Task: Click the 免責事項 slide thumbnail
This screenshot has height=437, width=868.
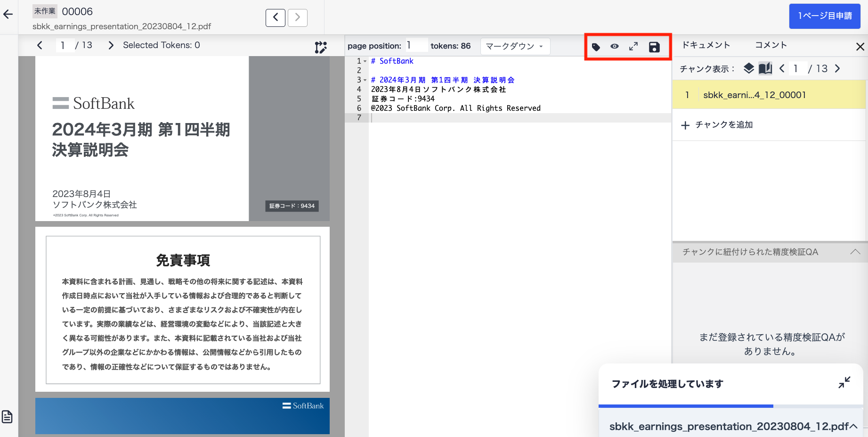Action: [x=183, y=309]
